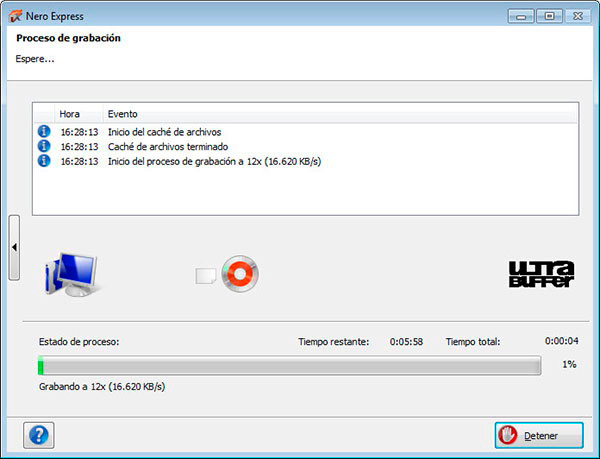The width and height of the screenshot is (600, 459).
Task: Click the info icon beside Inicio del proceso de grabación
Action: (x=44, y=161)
